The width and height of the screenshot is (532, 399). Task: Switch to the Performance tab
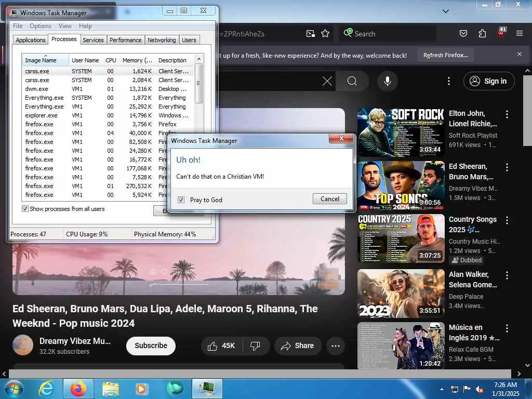(126, 40)
